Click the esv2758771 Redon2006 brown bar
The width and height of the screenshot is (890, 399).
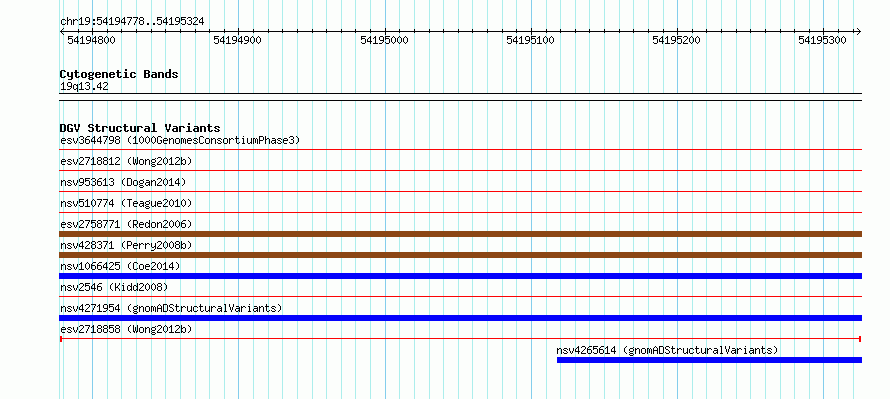coord(461,234)
